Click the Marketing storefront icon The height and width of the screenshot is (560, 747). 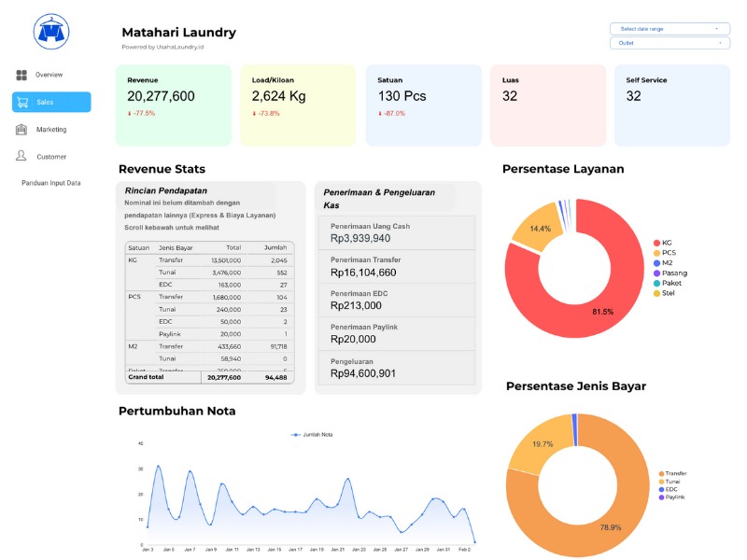[21, 130]
